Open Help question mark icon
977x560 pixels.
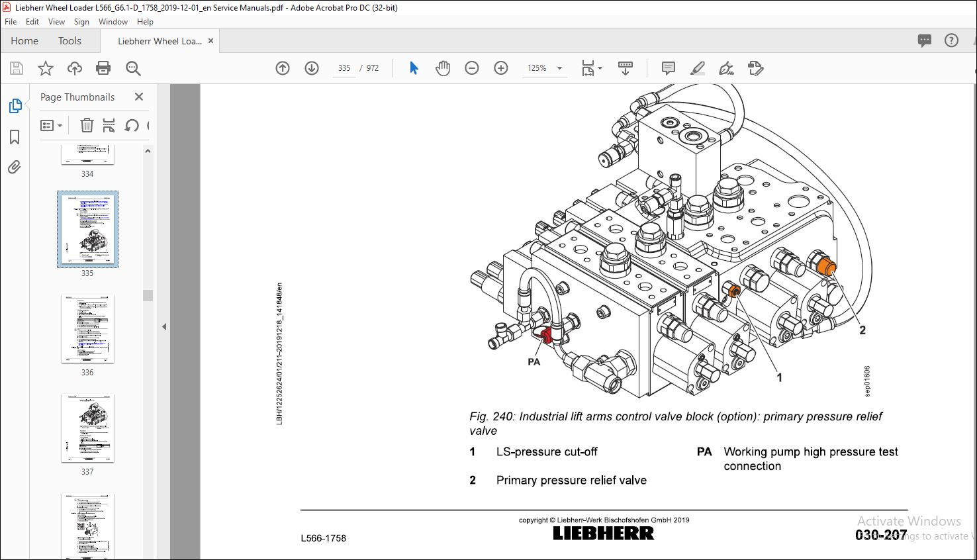click(951, 41)
